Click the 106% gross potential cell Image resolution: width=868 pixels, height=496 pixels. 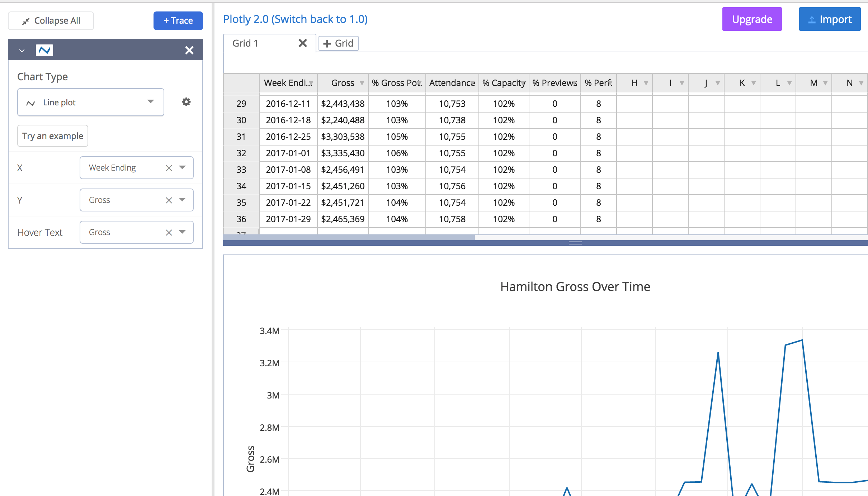click(397, 153)
